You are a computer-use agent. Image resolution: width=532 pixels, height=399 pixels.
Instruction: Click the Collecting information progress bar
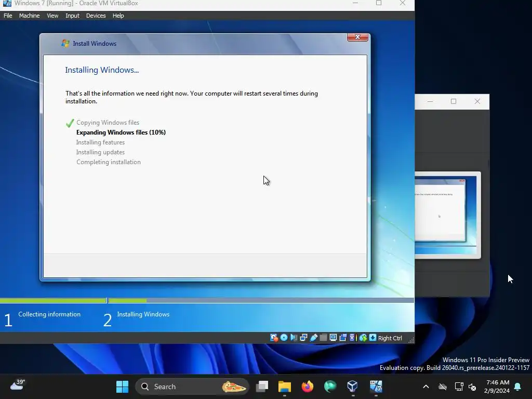pyautogui.click(x=53, y=300)
